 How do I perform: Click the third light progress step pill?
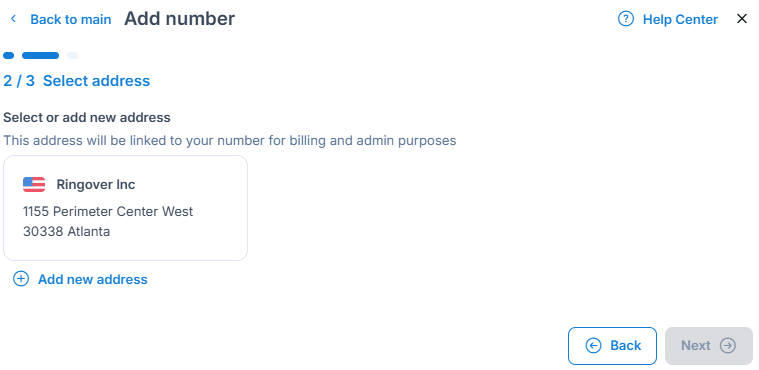tap(73, 56)
